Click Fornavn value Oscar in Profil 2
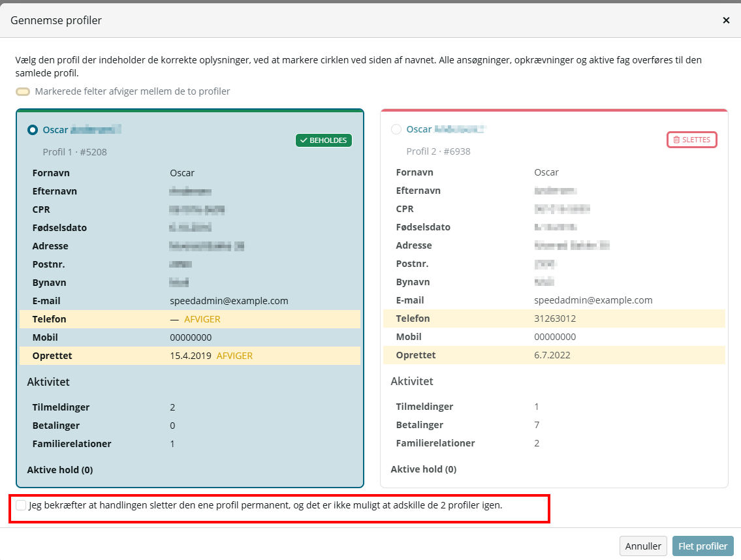Image resolution: width=741 pixels, height=560 pixels. coord(546,172)
